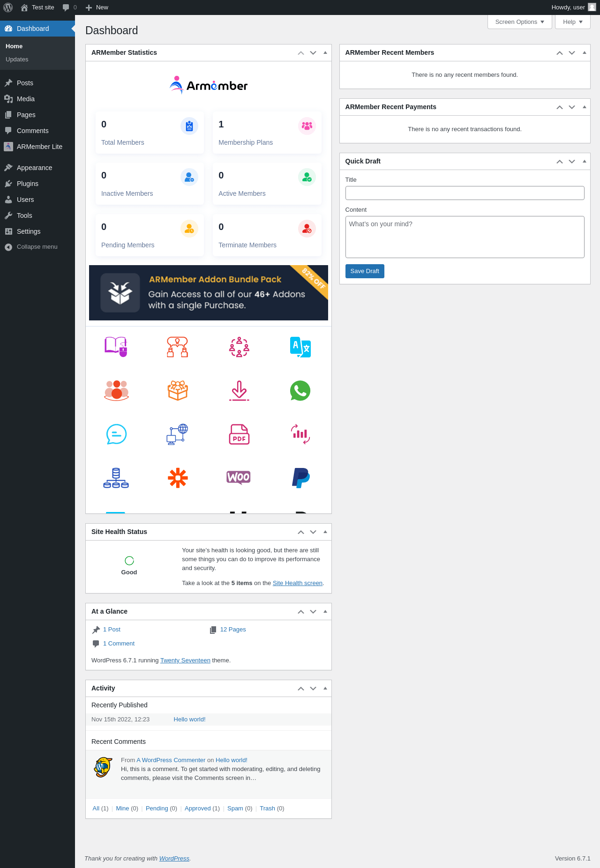
Task: Click the ARMember Addon Bundle Pack banner
Action: click(209, 293)
